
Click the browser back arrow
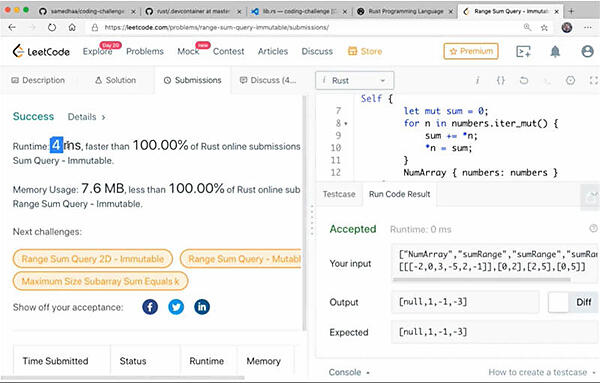click(x=12, y=28)
